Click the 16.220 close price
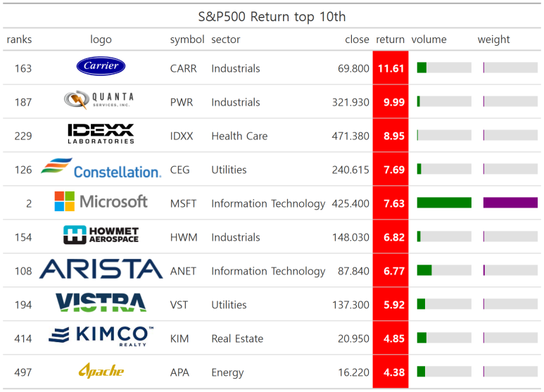The width and height of the screenshot is (544, 392). point(353,372)
